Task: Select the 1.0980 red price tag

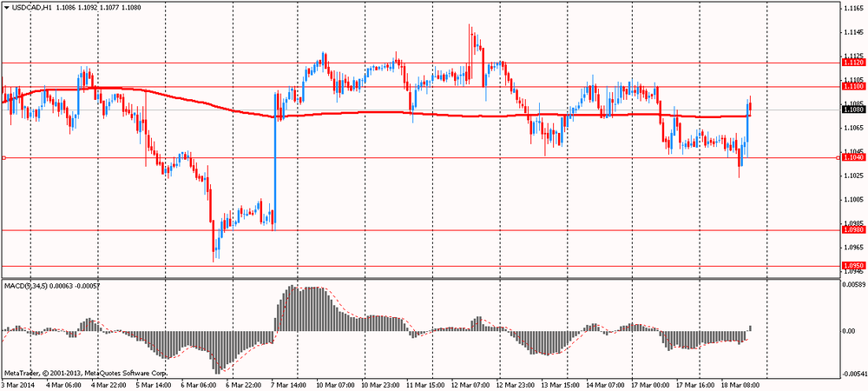Action: pos(852,230)
